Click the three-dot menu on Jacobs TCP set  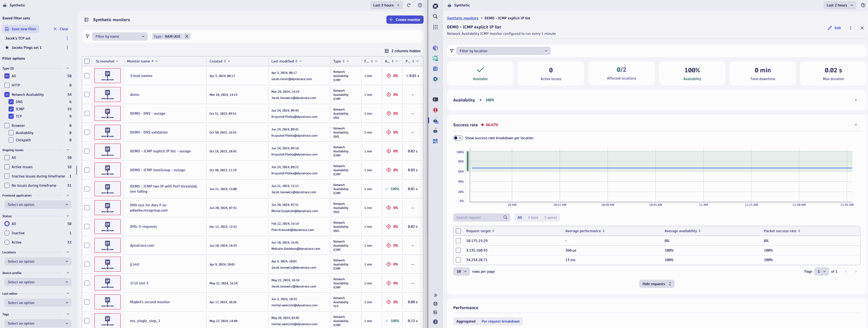67,38
